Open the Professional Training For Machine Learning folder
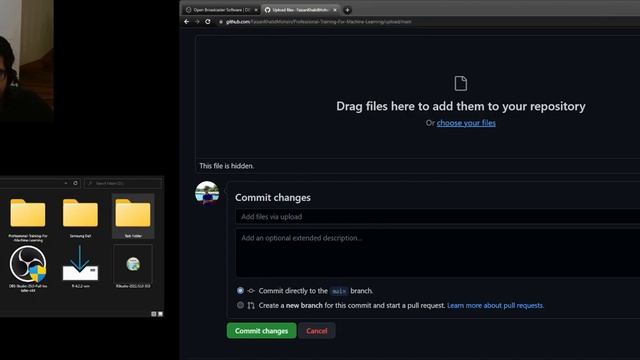The height and width of the screenshot is (360, 640). coord(28,219)
